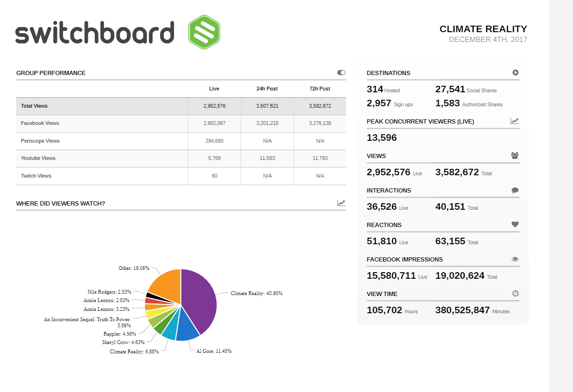Image resolution: width=573 pixels, height=392 pixels.
Task: Click the 'Sheryl Crow: 4.63%' chart label
Action: (x=123, y=342)
